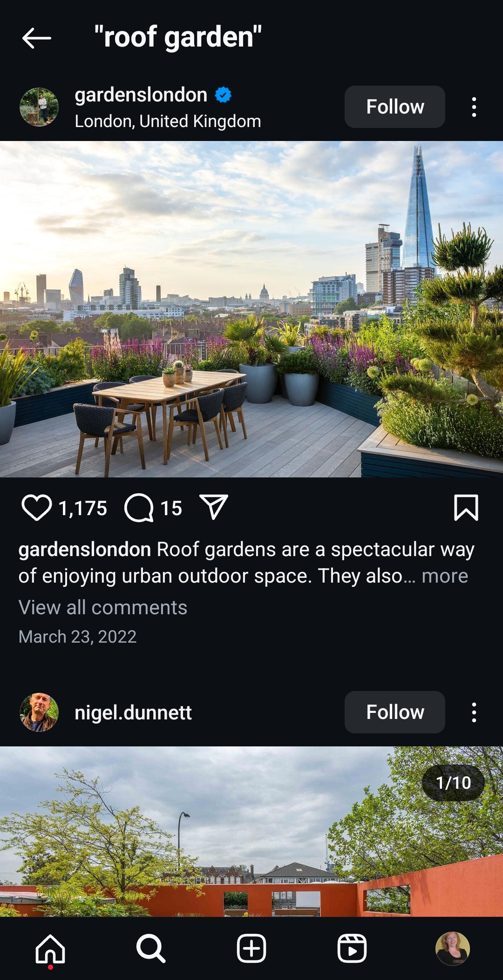
Task: Open your profile from bottom bar avatar
Action: (453, 948)
